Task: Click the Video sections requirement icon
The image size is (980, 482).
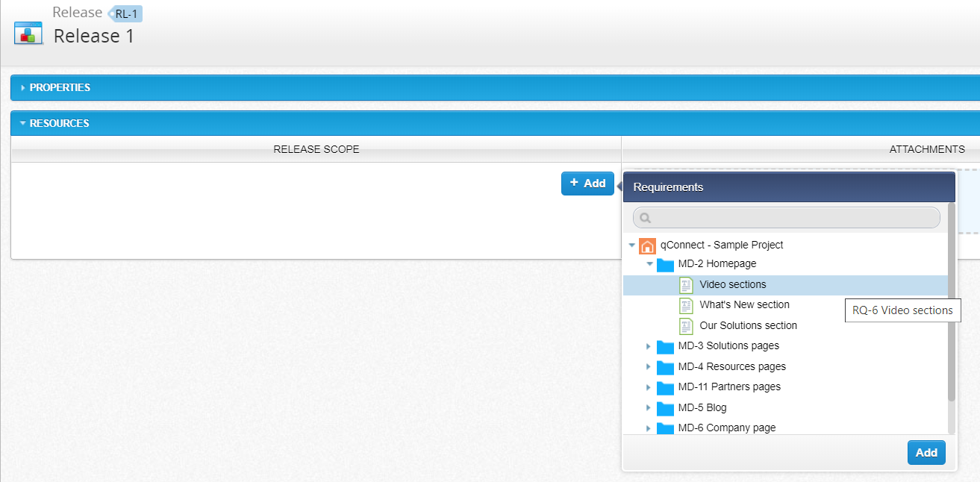Action: pos(686,285)
